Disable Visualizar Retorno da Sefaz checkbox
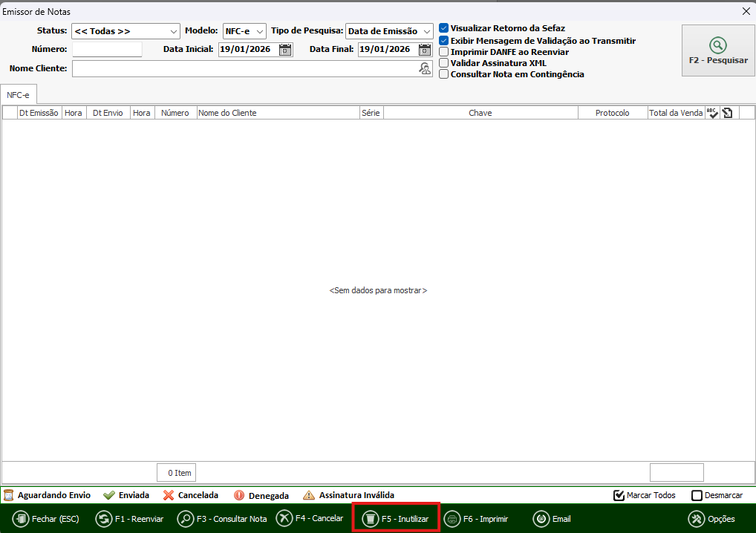This screenshot has height=533, width=756. click(x=444, y=28)
